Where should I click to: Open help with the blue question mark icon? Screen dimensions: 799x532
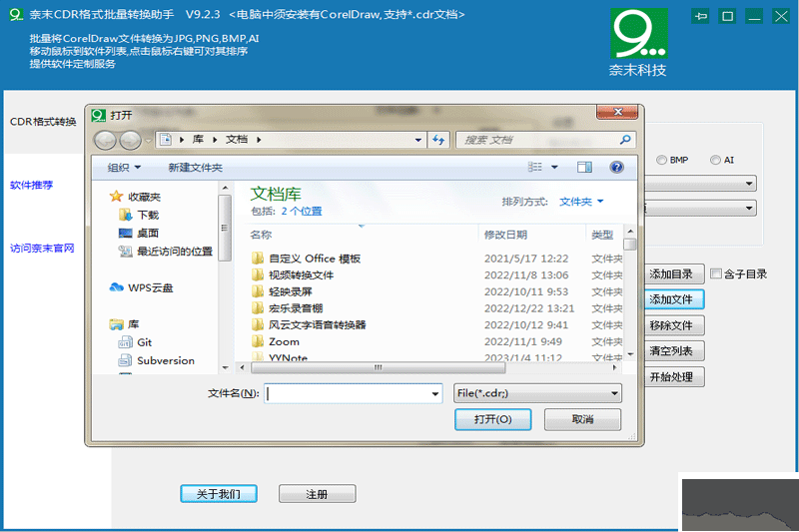(x=616, y=167)
